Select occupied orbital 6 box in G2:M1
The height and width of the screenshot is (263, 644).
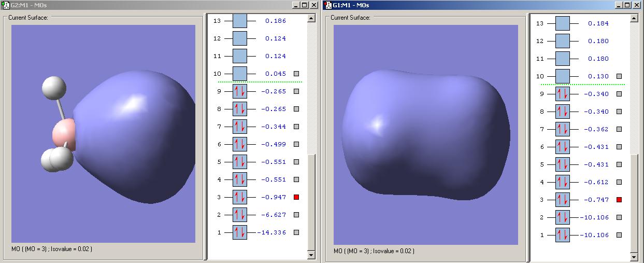[240, 144]
